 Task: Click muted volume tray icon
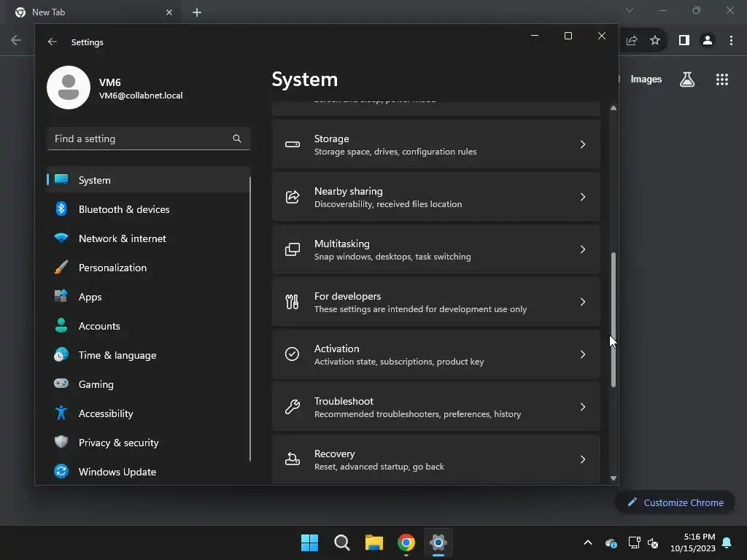(653, 542)
